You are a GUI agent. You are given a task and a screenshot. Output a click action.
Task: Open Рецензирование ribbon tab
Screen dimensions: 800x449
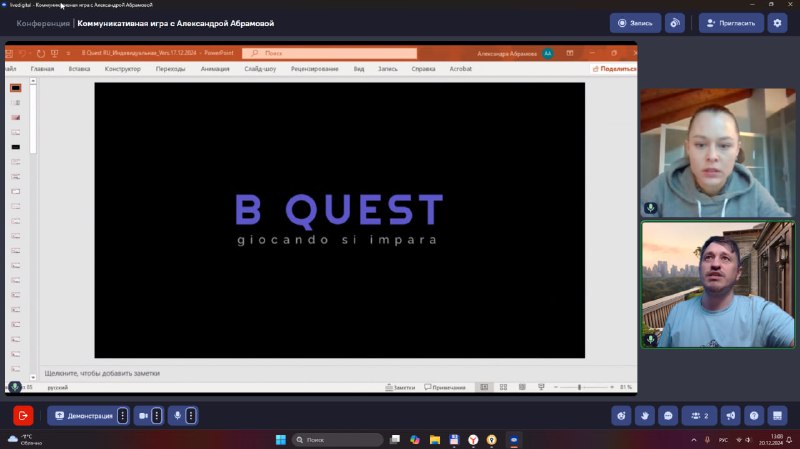click(315, 69)
